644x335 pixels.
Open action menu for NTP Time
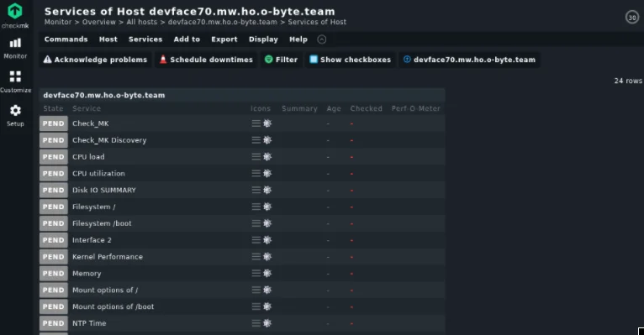coord(256,323)
